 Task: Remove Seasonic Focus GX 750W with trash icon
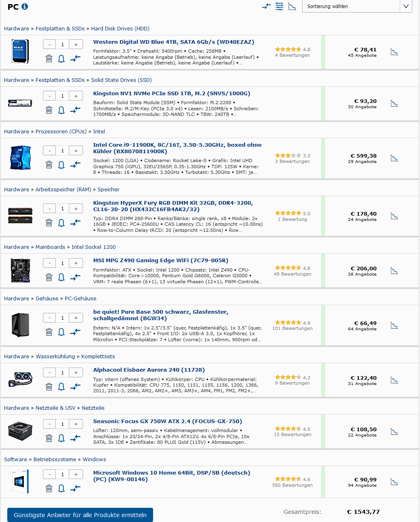pos(49,438)
